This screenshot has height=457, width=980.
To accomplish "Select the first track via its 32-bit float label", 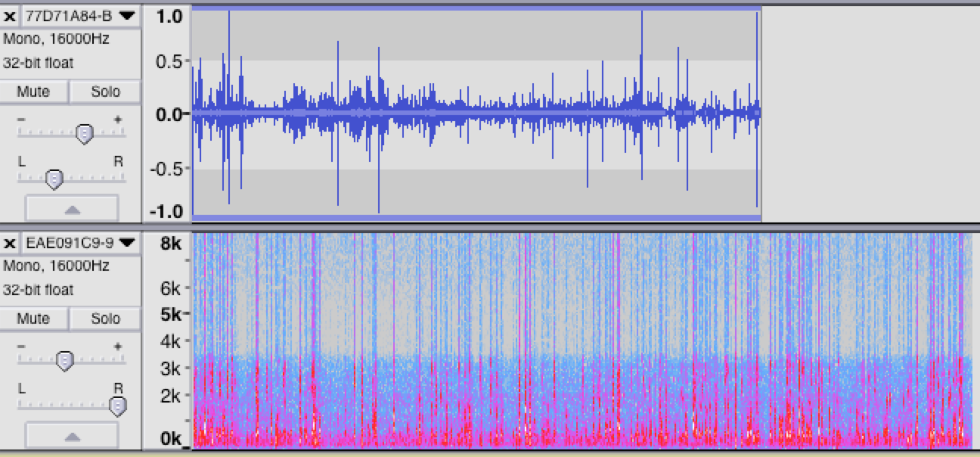I will tap(39, 63).
